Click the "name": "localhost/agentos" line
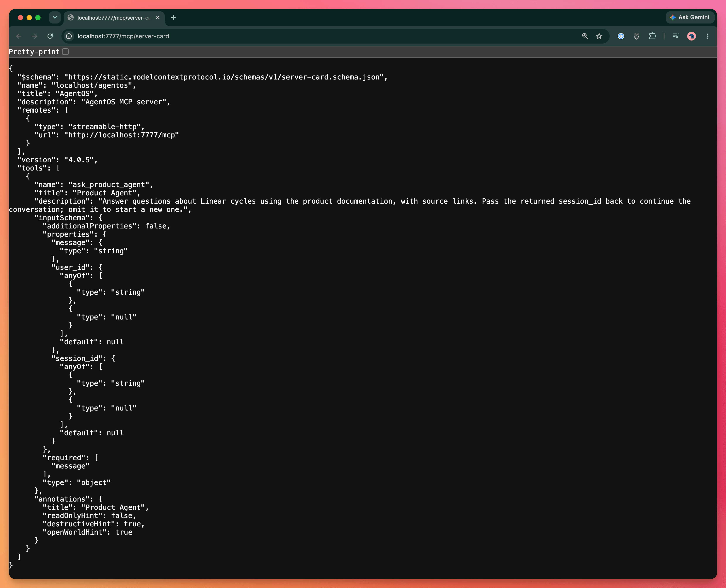726x588 pixels. click(x=77, y=85)
